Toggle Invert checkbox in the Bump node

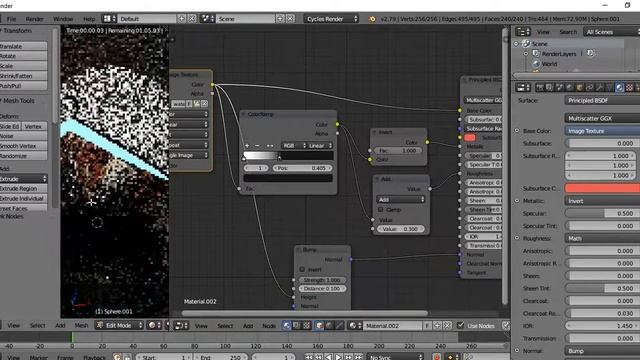click(x=302, y=269)
